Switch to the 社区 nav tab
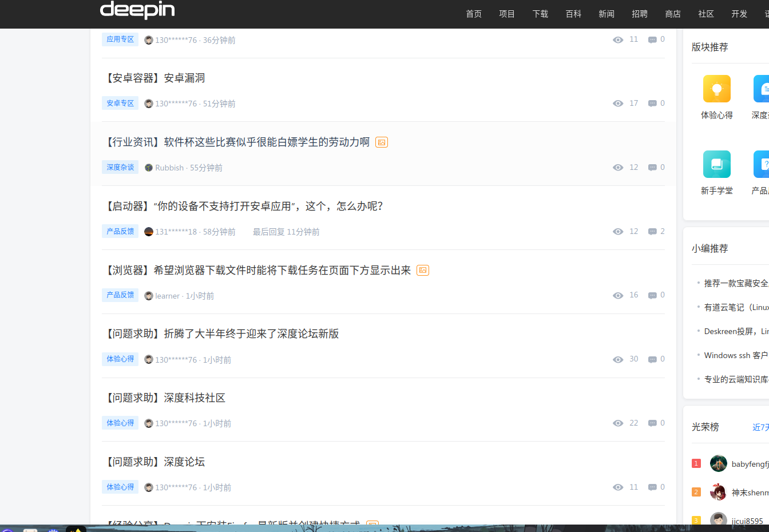769x532 pixels. coord(705,14)
